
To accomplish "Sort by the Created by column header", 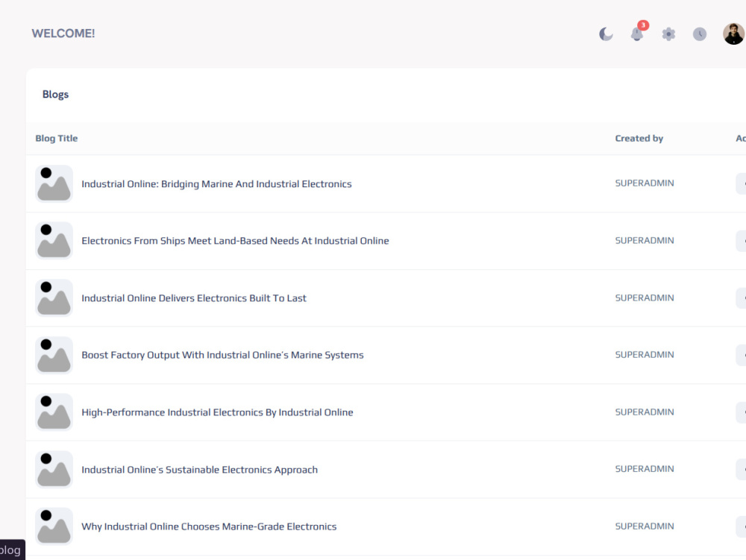I will click(639, 138).
